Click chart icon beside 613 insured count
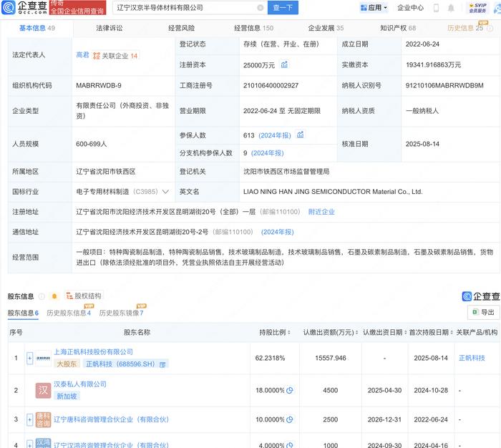 300,135
